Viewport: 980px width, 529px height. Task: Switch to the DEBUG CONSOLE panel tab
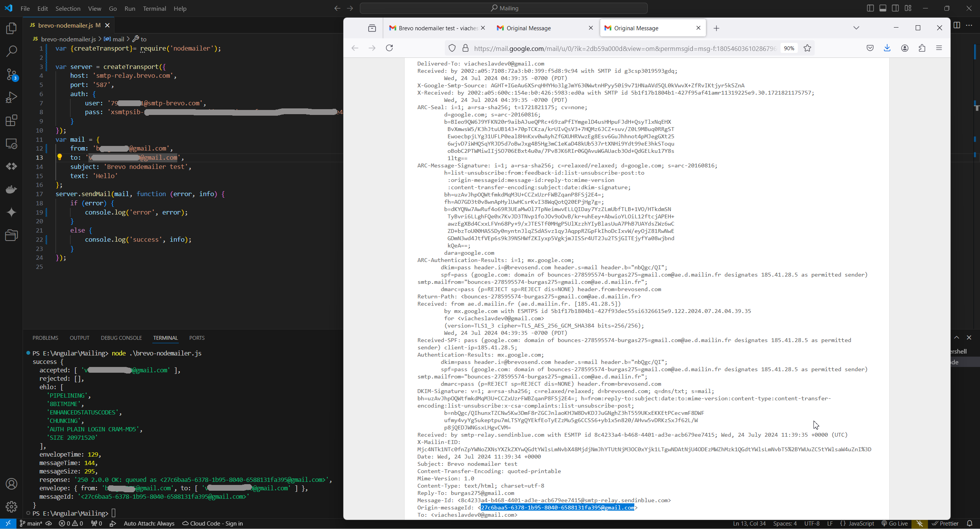pyautogui.click(x=121, y=338)
